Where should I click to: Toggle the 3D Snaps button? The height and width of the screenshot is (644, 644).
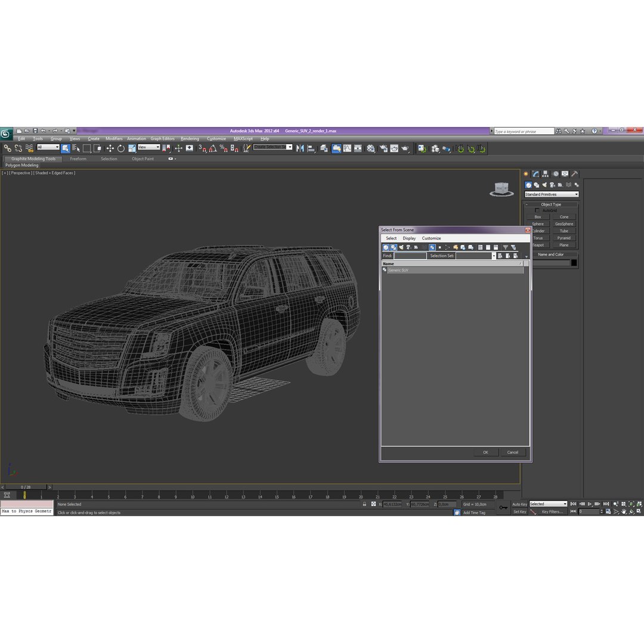pos(202,148)
